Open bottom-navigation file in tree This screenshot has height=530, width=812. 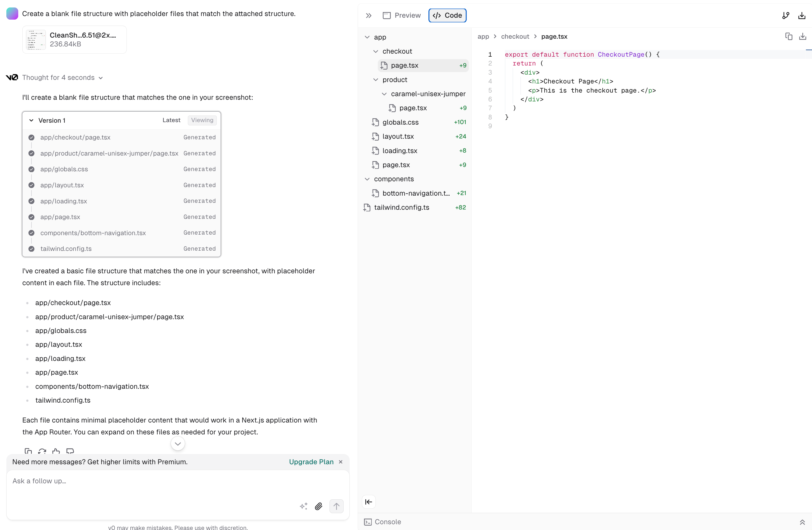coord(419,193)
